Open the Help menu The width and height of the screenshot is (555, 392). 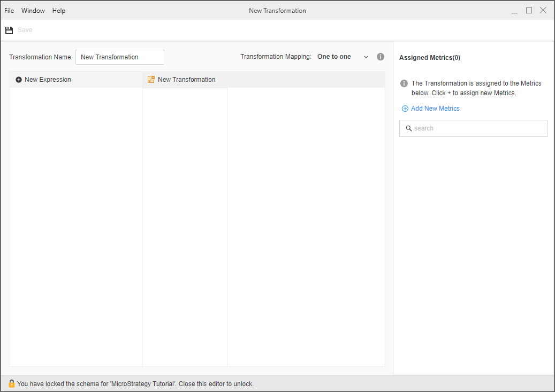(59, 11)
